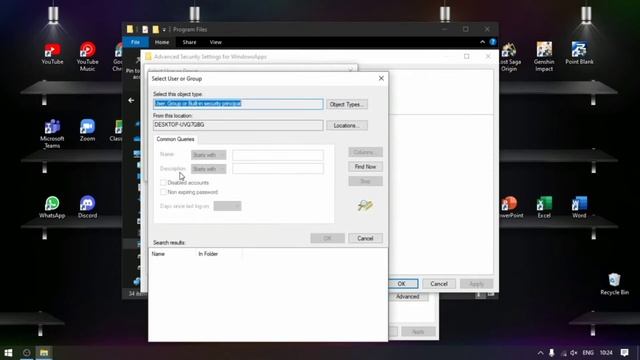This screenshot has width=640, height=360.
Task: Launch Lost Saga Origin shortcut
Action: pyautogui.click(x=509, y=57)
